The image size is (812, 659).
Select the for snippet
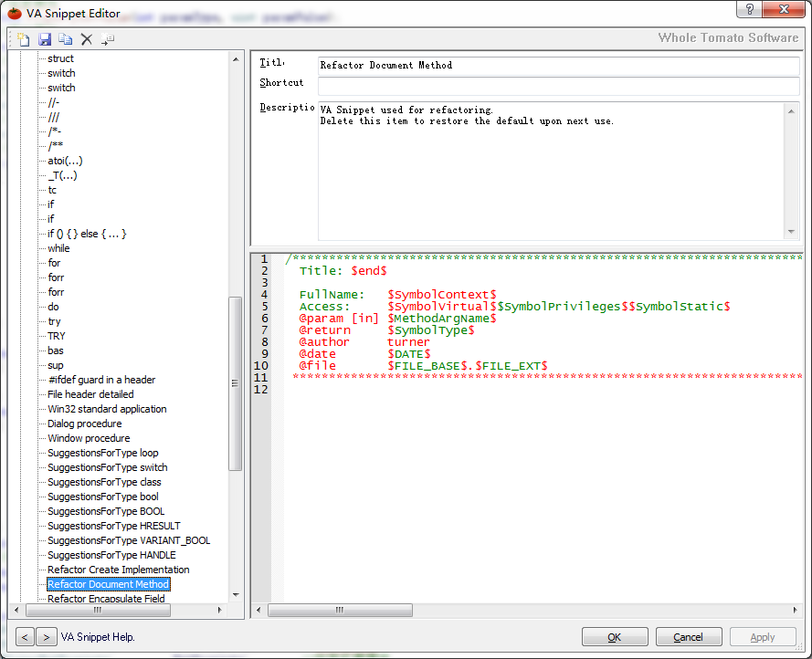click(55, 263)
